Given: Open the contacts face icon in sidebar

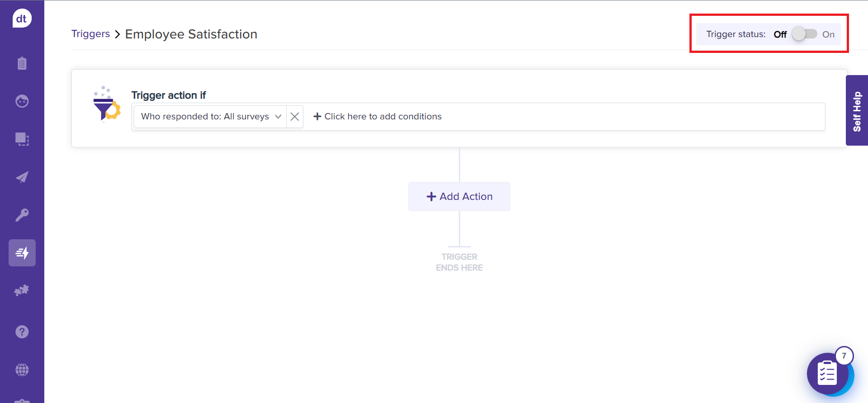Looking at the screenshot, I should [x=22, y=101].
